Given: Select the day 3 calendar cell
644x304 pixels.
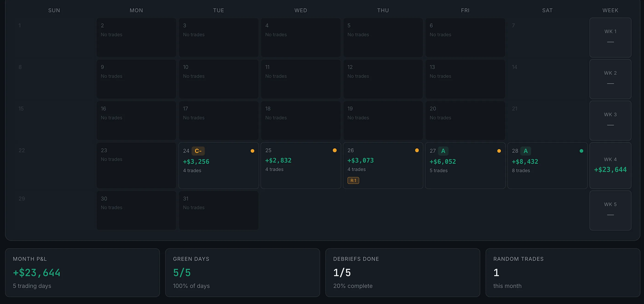Looking at the screenshot, I should [218, 38].
